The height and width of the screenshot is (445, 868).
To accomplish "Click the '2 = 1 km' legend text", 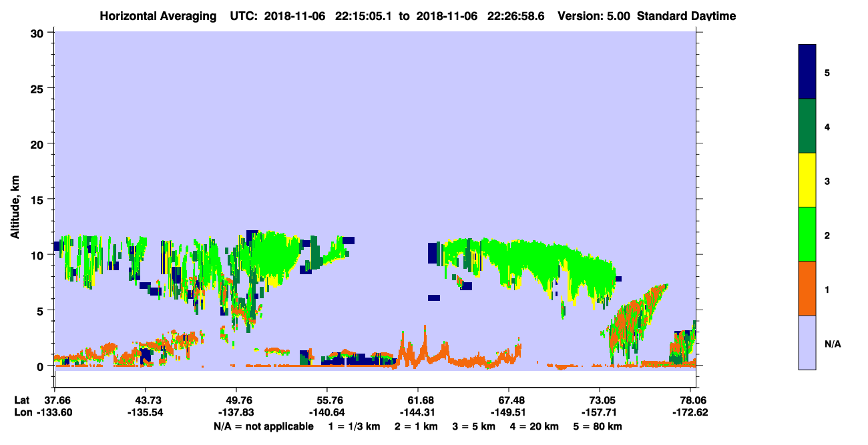I will pos(415,426).
